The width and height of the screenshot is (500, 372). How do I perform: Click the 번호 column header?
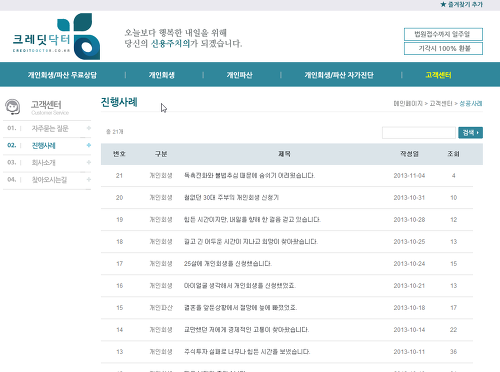coord(119,154)
